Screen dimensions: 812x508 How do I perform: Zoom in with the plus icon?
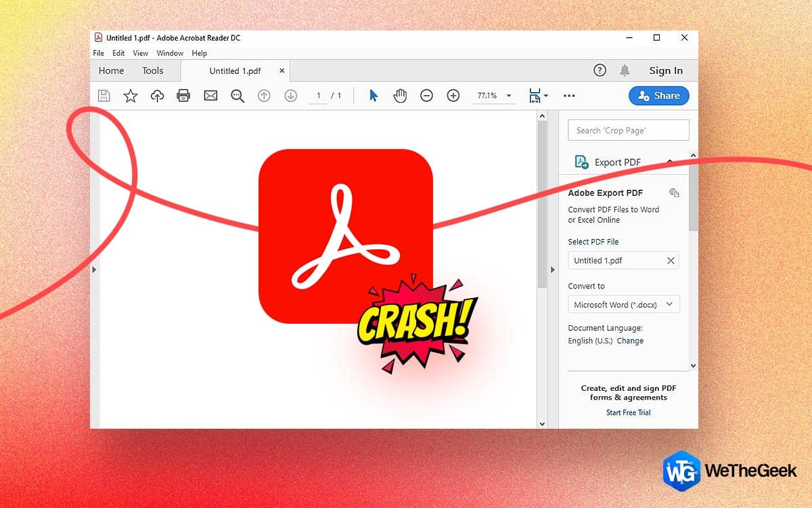[453, 96]
